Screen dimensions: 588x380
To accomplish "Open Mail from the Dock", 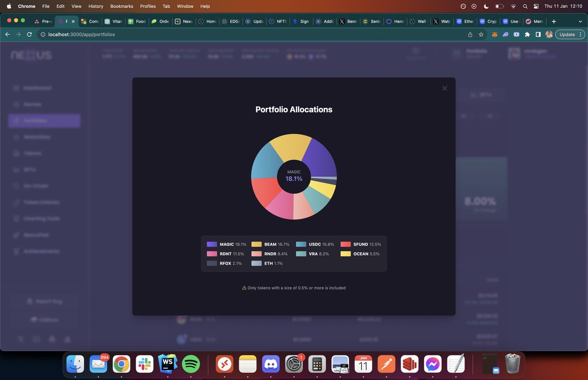I will (x=98, y=364).
